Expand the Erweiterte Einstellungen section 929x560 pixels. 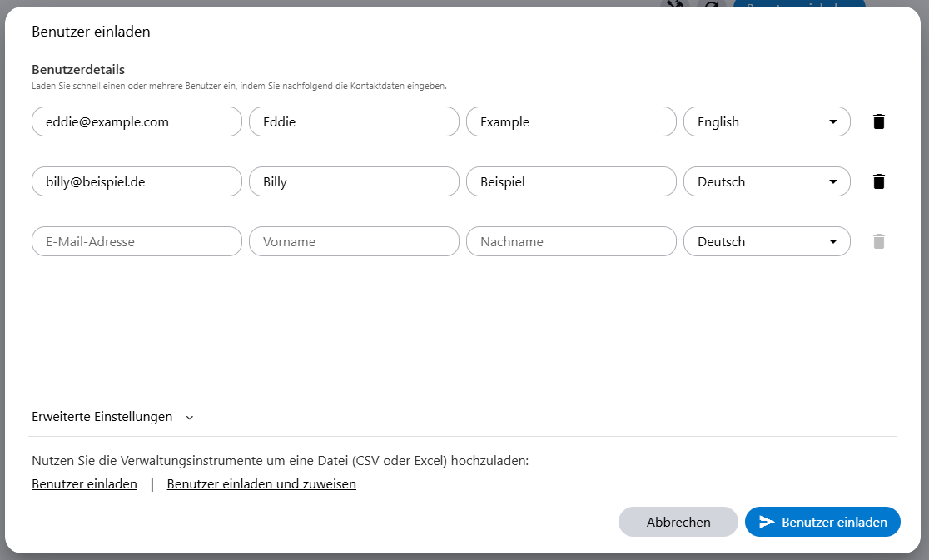pyautogui.click(x=112, y=417)
